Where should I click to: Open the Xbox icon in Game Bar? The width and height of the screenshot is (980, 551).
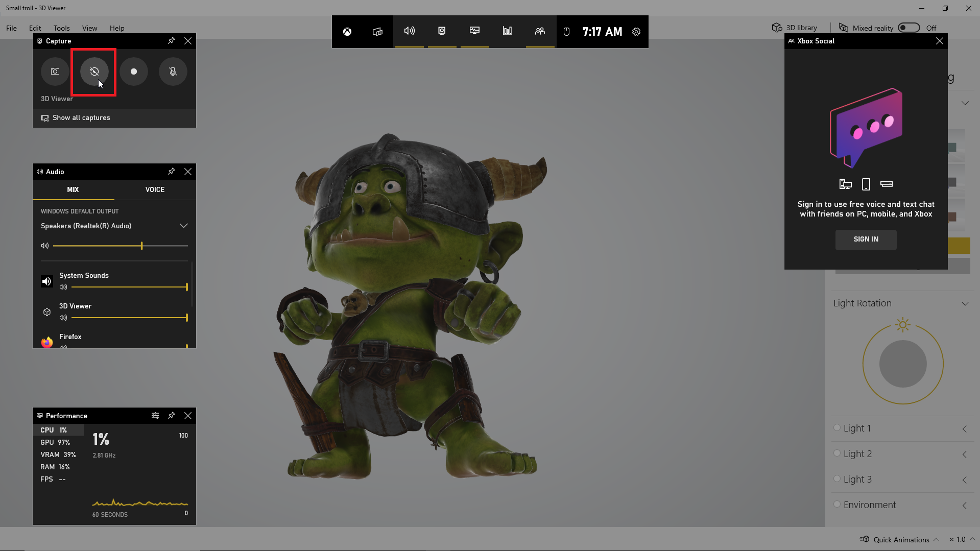point(347,32)
